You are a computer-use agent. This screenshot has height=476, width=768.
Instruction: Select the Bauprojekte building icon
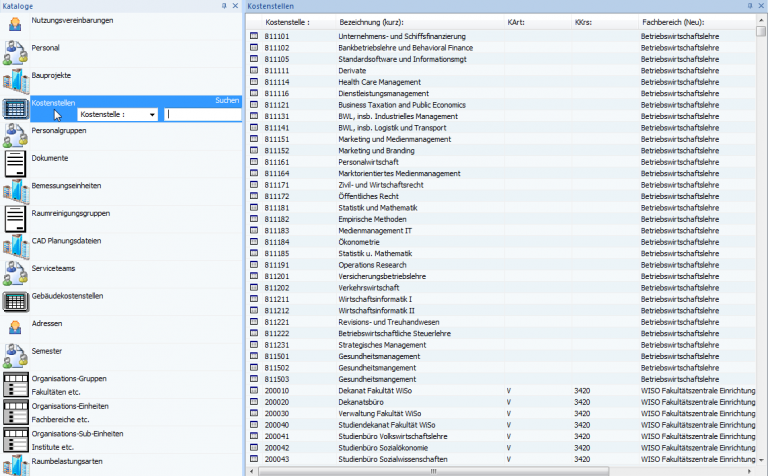[15, 80]
